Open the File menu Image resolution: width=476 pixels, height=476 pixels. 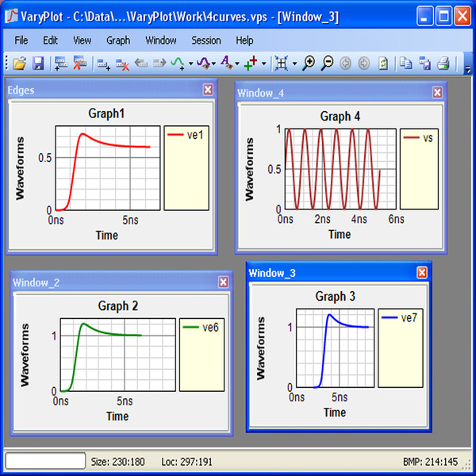tap(21, 40)
